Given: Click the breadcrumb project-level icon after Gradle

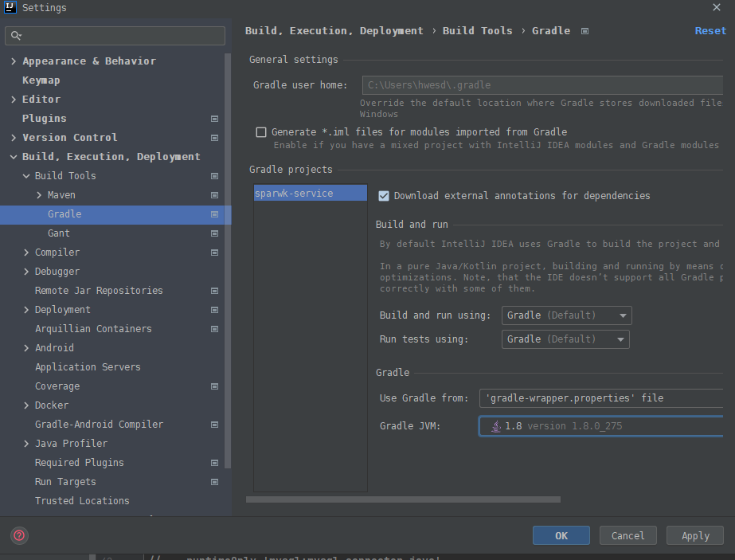Looking at the screenshot, I should [x=584, y=31].
